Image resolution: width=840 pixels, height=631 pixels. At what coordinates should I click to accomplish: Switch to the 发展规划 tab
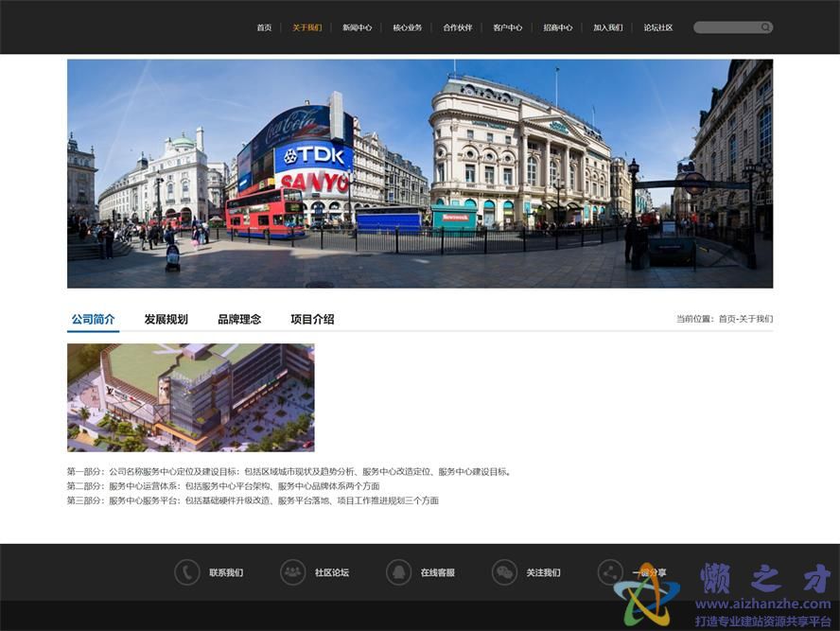(166, 320)
